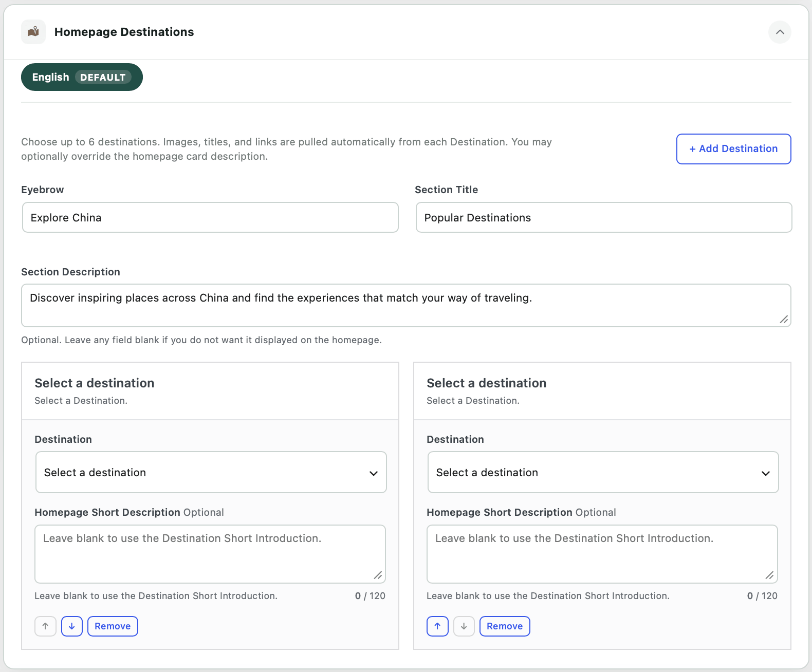This screenshot has width=812, height=672.
Task: Open the second card's destination dropdown
Action: 603,472
